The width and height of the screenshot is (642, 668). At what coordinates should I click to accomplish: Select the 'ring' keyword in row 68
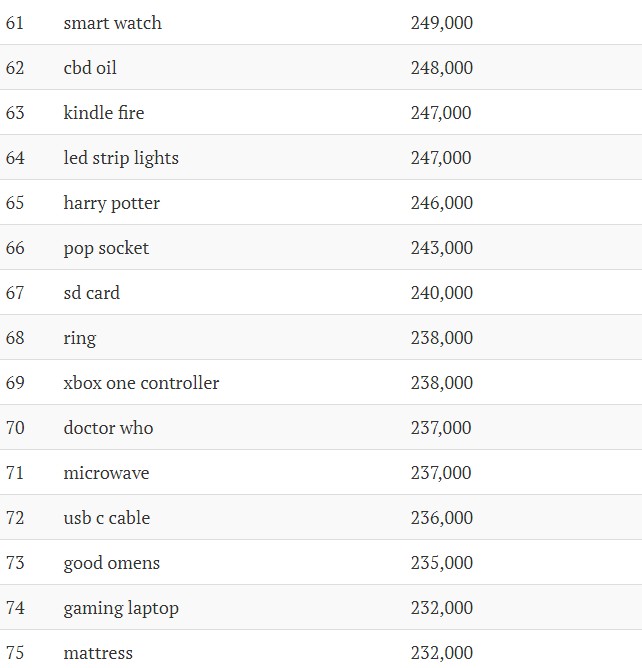[x=80, y=339]
